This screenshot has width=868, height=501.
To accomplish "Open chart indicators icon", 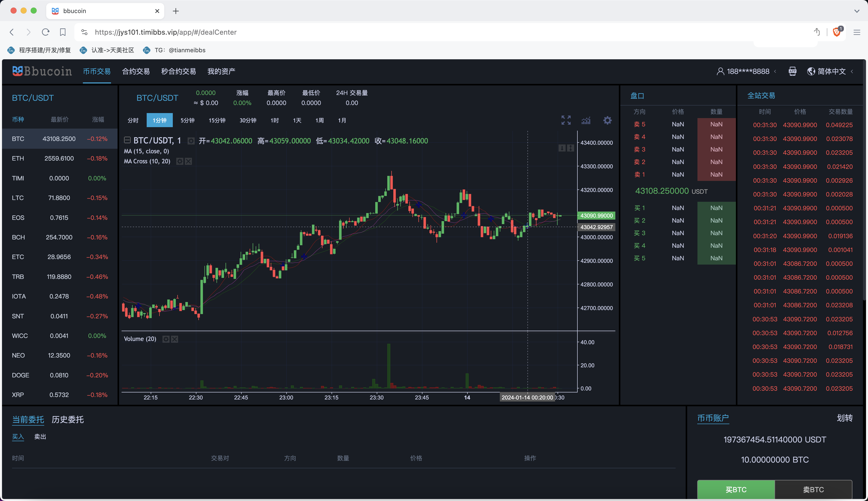I will 586,120.
